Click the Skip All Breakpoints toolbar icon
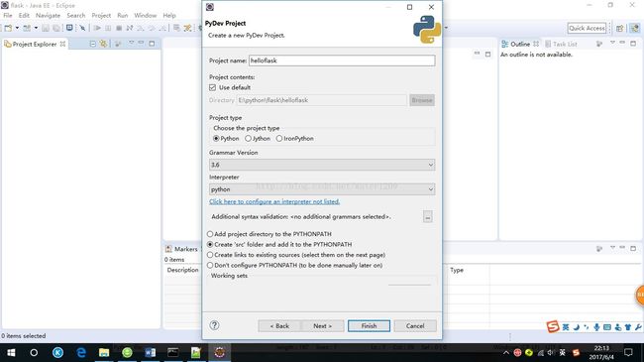Viewport: 644px width, 362px height. (82, 28)
